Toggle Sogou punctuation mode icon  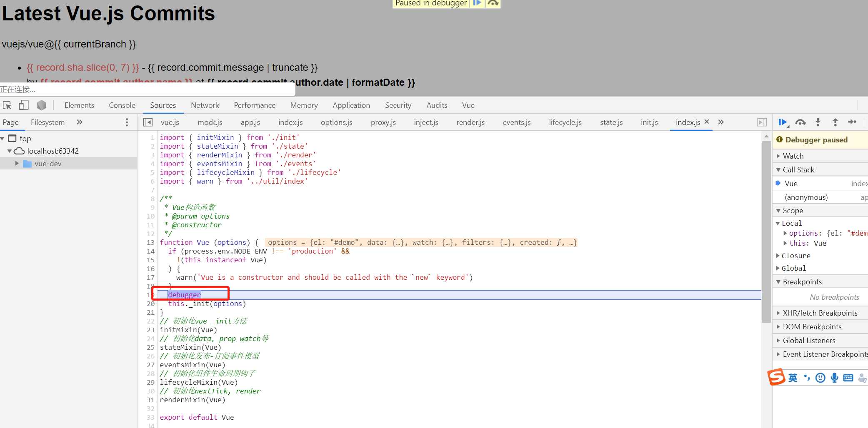pyautogui.click(x=807, y=378)
